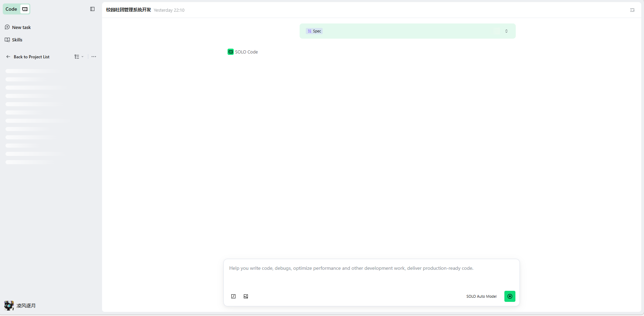This screenshot has height=316, width=644.
Task: Click the Spec tag chip
Action: 314,31
